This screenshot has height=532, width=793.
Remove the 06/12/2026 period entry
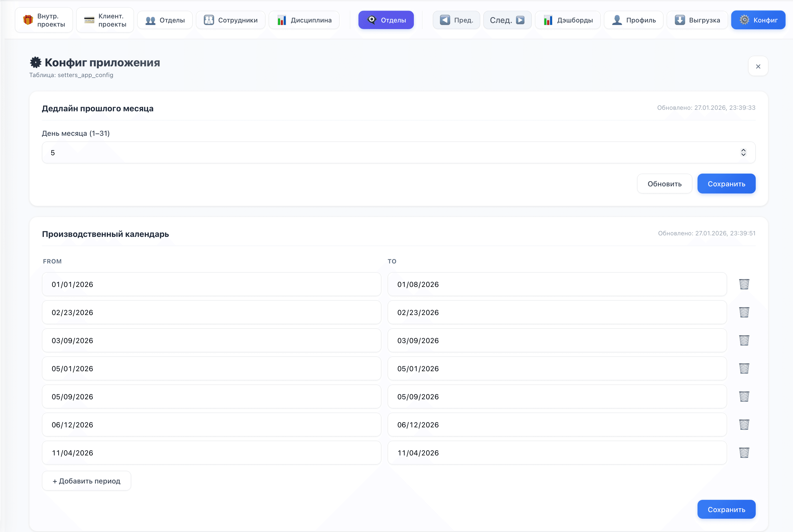(x=744, y=425)
